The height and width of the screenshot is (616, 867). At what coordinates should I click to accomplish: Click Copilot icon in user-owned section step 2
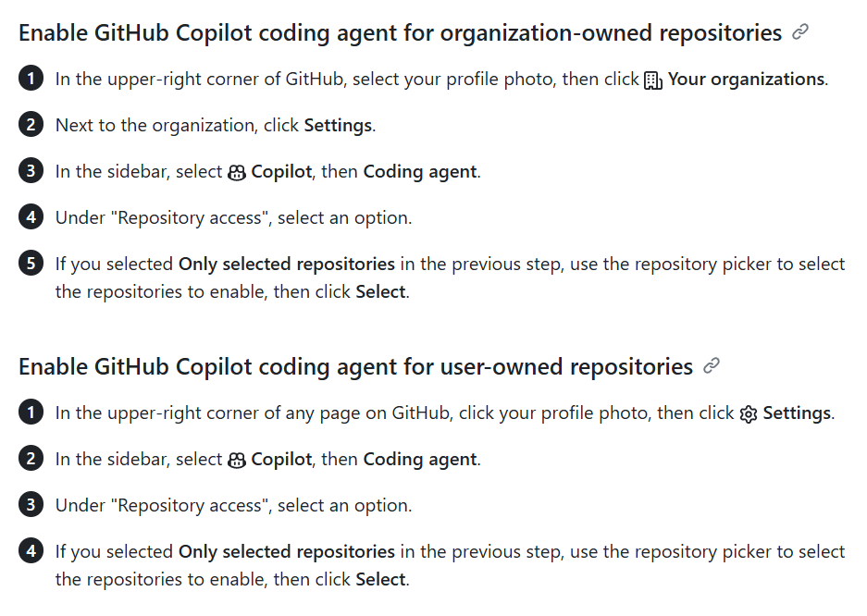tap(237, 461)
